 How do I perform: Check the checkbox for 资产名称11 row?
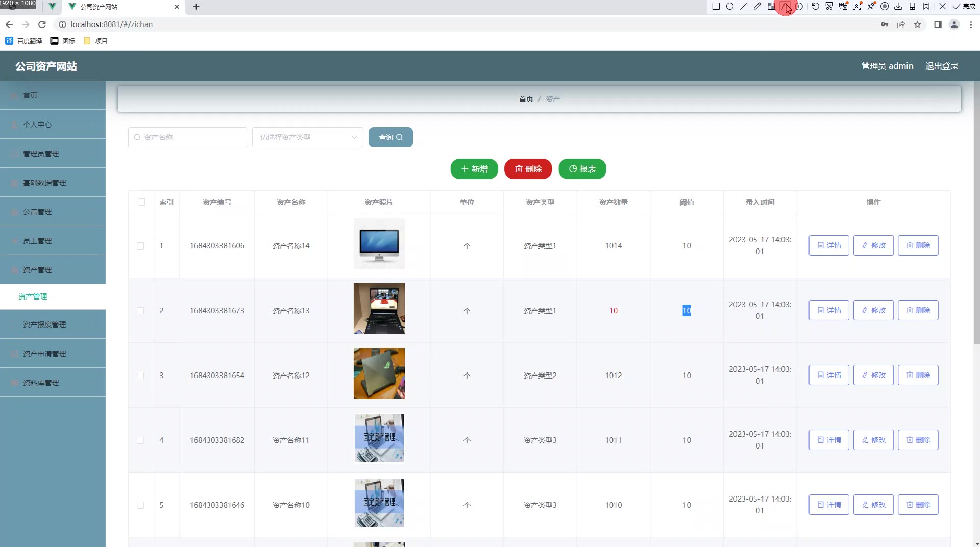tap(140, 440)
